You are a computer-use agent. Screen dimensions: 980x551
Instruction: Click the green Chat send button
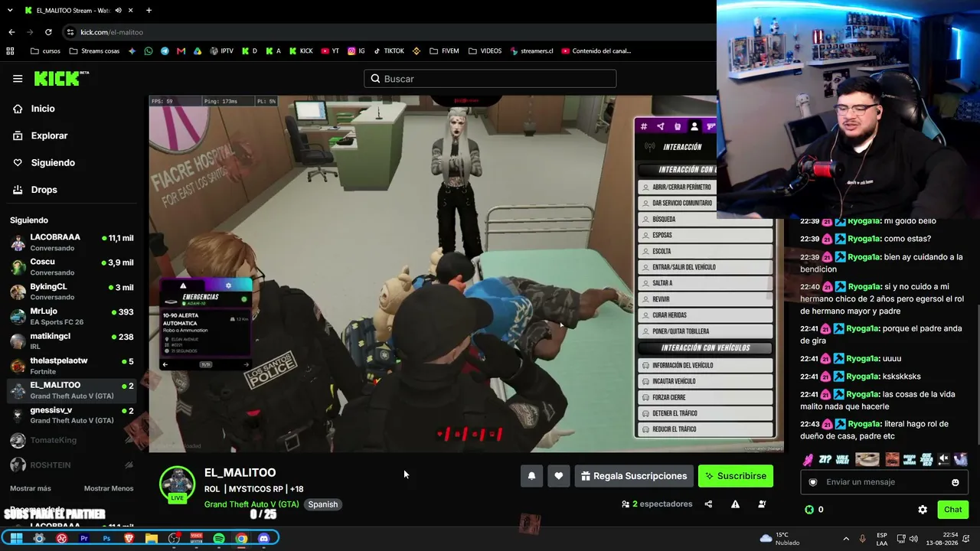coord(952,510)
